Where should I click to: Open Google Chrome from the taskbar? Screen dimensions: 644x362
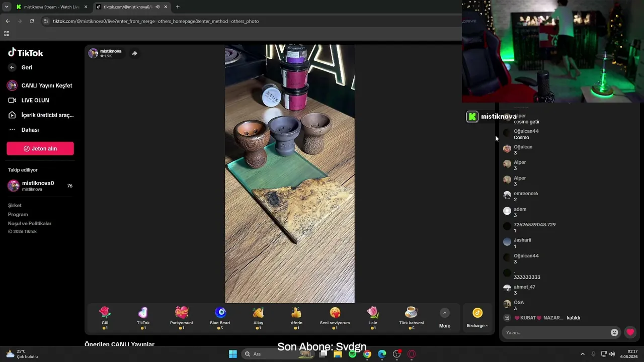367,354
